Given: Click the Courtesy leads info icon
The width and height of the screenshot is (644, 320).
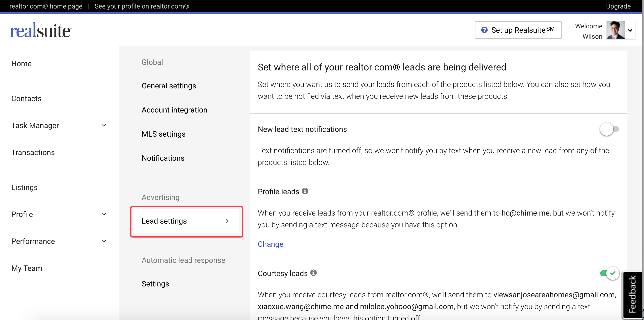Looking at the screenshot, I should click(313, 273).
